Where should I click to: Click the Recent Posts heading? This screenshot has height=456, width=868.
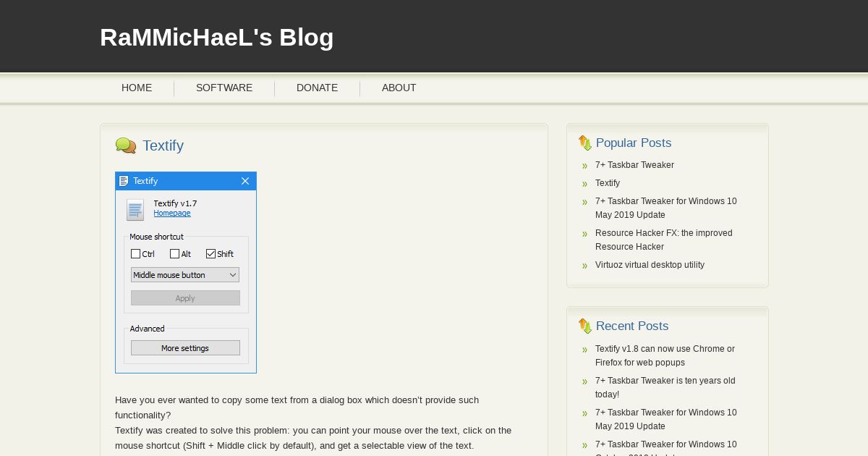[x=632, y=326]
